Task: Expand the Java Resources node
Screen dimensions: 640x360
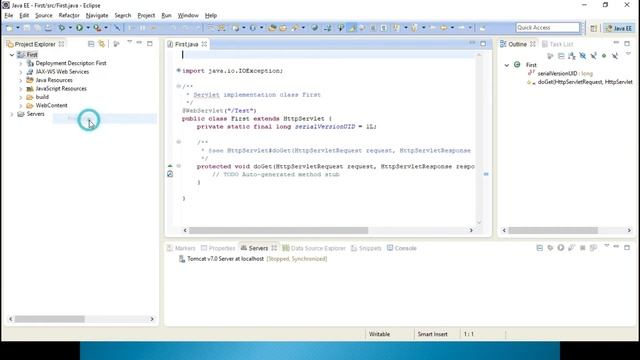Action: pos(20,80)
